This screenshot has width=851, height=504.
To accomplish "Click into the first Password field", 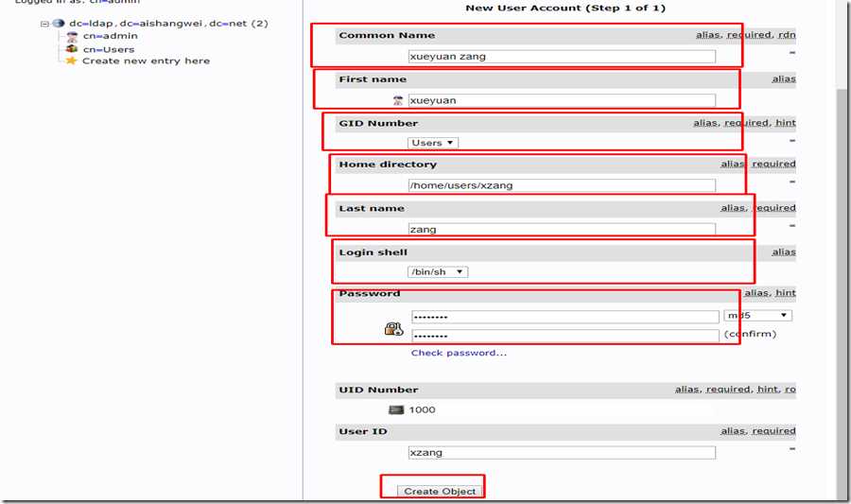I will pyautogui.click(x=565, y=317).
